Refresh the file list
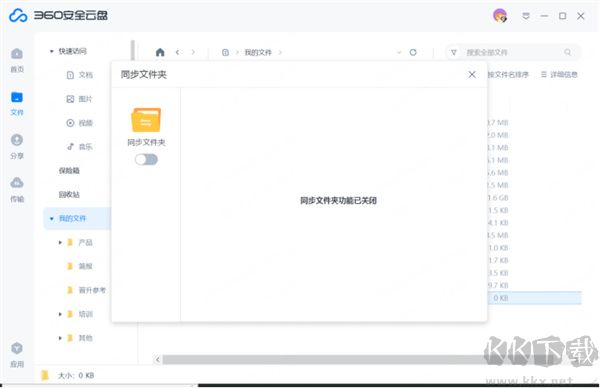The width and height of the screenshot is (600, 388). 413,52
